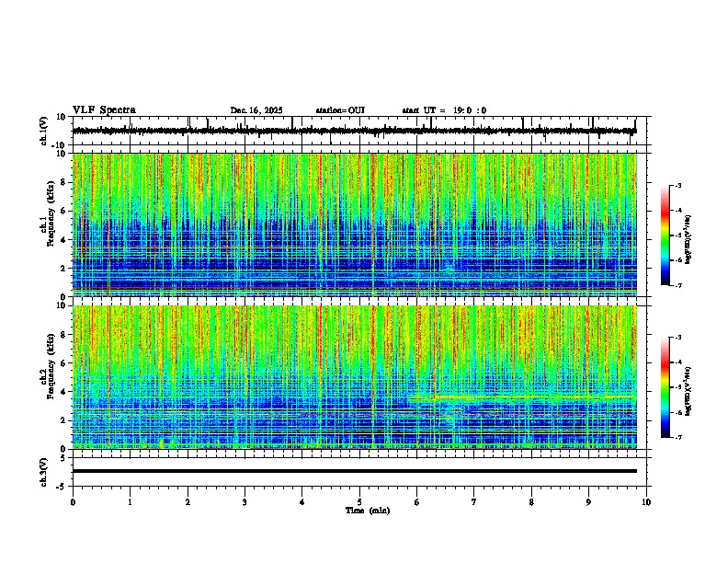Click the "VLF Spectra" plot title
The image size is (728, 563).
click(104, 110)
